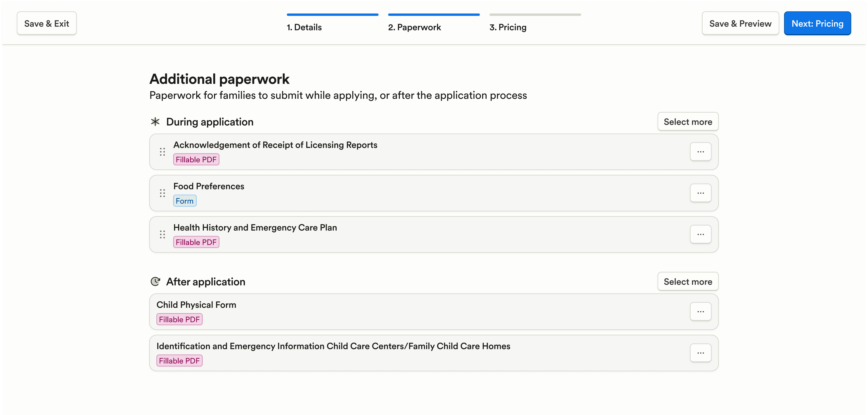Open the options menu for Health History form

701,234
